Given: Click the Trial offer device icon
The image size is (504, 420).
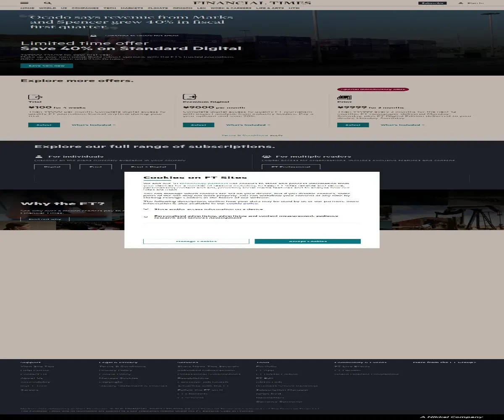Looking at the screenshot, I should (35, 97).
